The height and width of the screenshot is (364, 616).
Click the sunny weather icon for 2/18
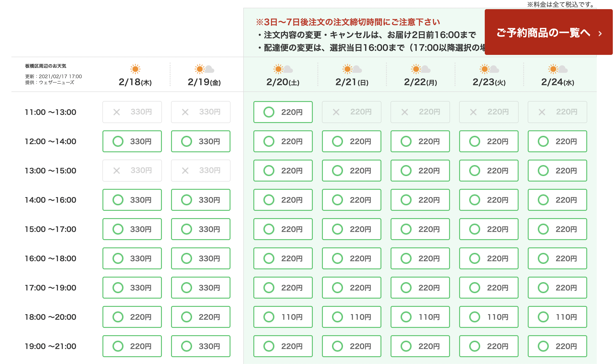tap(135, 69)
